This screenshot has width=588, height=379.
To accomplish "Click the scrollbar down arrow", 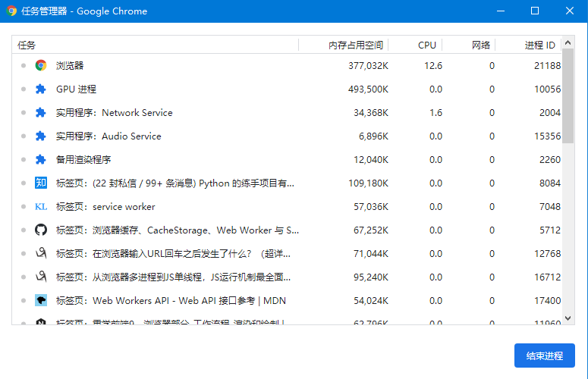I will click(x=568, y=318).
